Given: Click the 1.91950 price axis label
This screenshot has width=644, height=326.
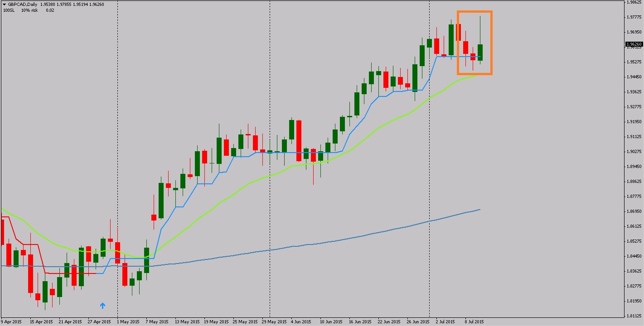Looking at the screenshot, I should click(634, 122).
